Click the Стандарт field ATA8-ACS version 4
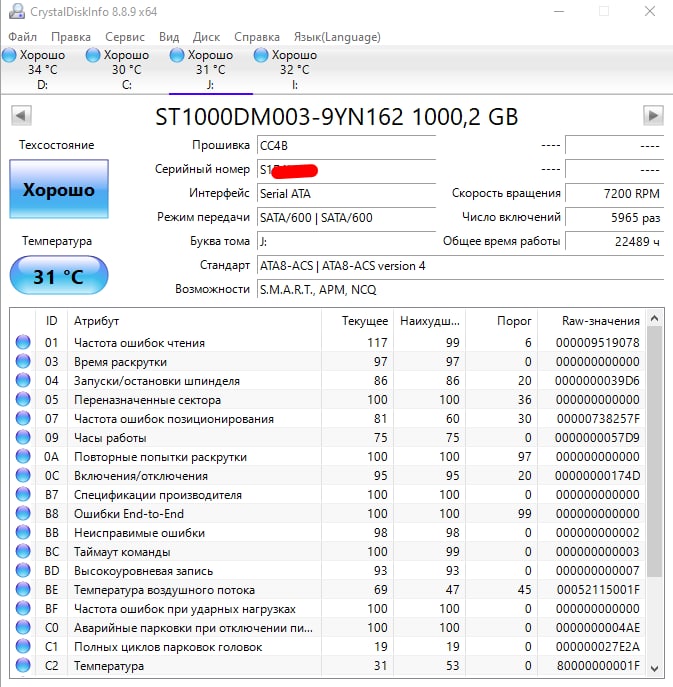Viewport: 673px width, 687px height. 460,266
